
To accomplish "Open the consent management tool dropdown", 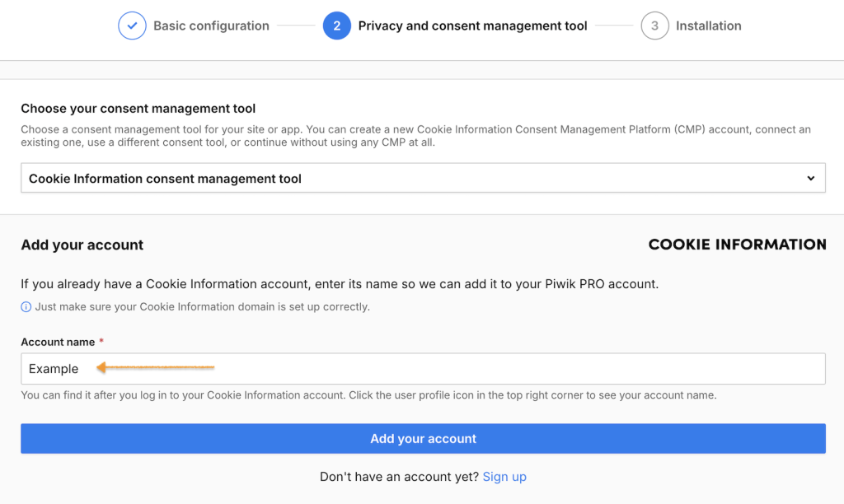I will 423,178.
